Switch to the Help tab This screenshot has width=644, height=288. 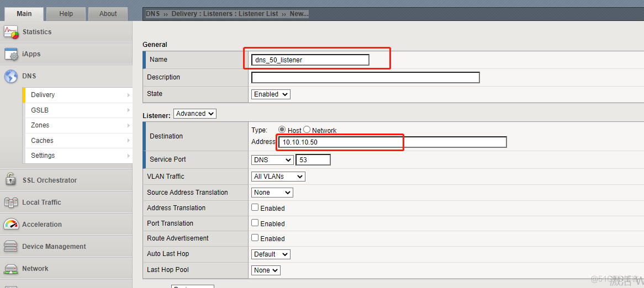[66, 14]
